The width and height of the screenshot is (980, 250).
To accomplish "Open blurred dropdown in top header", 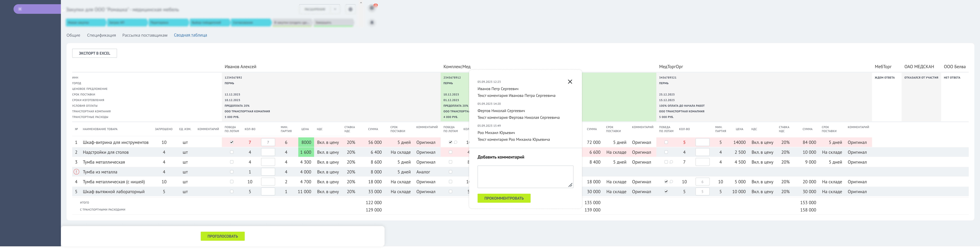I will pyautogui.click(x=315, y=9).
